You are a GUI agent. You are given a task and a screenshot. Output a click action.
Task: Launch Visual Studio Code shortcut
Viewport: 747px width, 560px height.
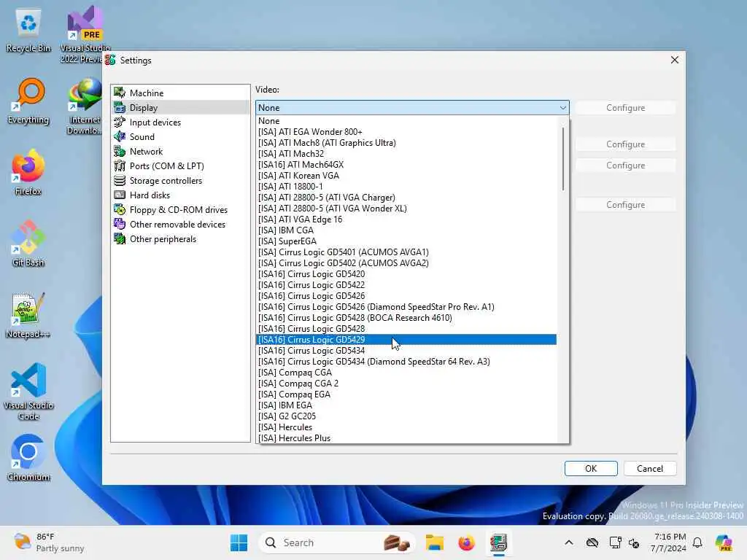(28, 392)
